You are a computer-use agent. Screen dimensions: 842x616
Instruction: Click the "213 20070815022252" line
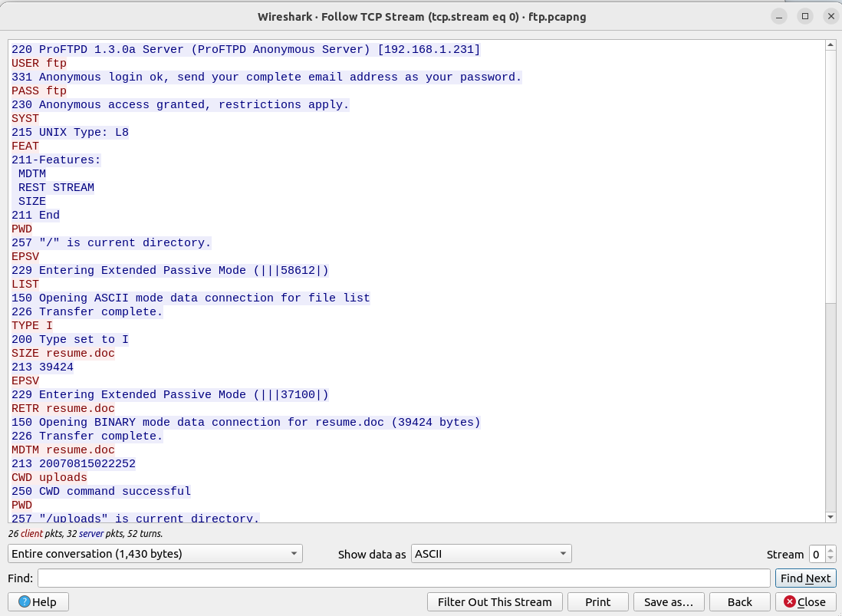click(x=74, y=464)
